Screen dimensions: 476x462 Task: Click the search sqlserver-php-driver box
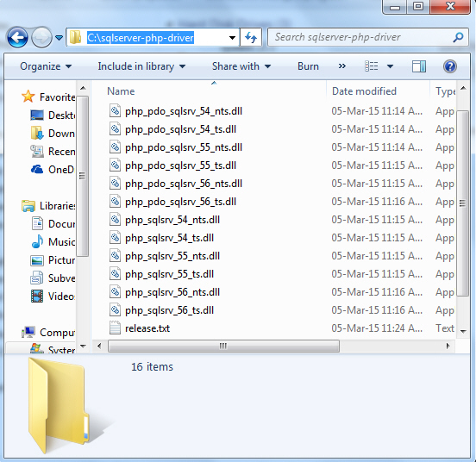[x=367, y=37]
